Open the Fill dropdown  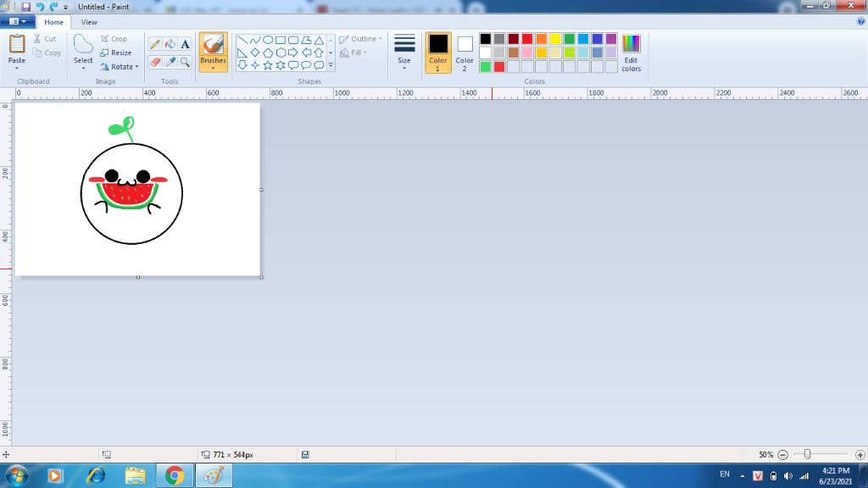click(353, 53)
